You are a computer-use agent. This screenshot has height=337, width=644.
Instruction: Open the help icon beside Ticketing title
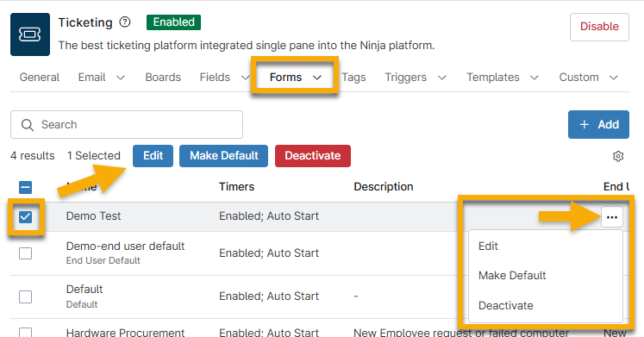(x=125, y=22)
